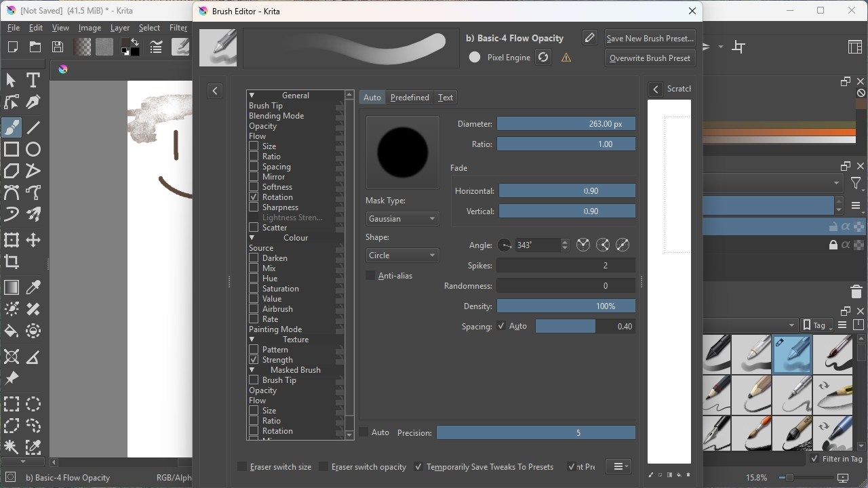This screenshot has height=488, width=868.
Task: Open the Layer menu
Action: pos(120,28)
